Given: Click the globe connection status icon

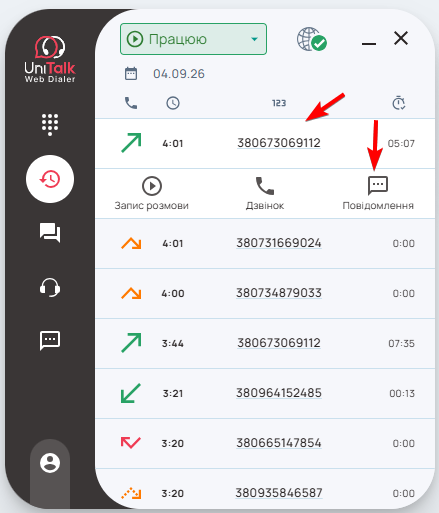Looking at the screenshot, I should click(x=312, y=39).
